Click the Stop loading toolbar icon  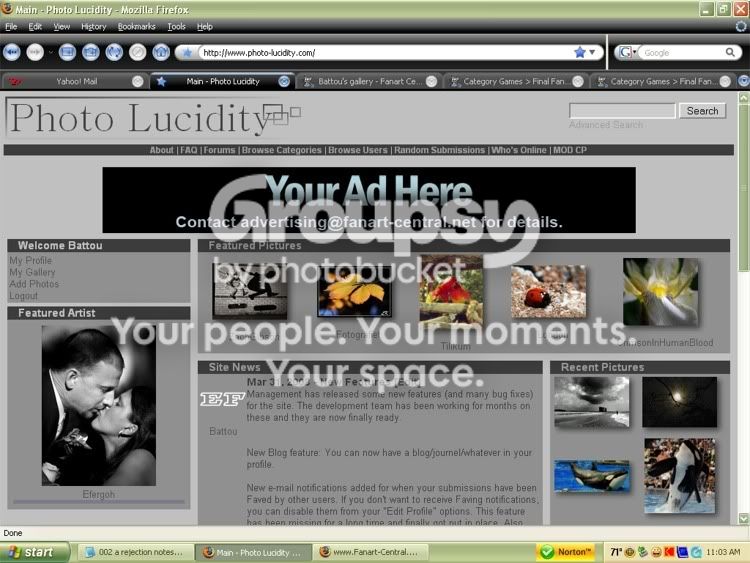pos(137,52)
